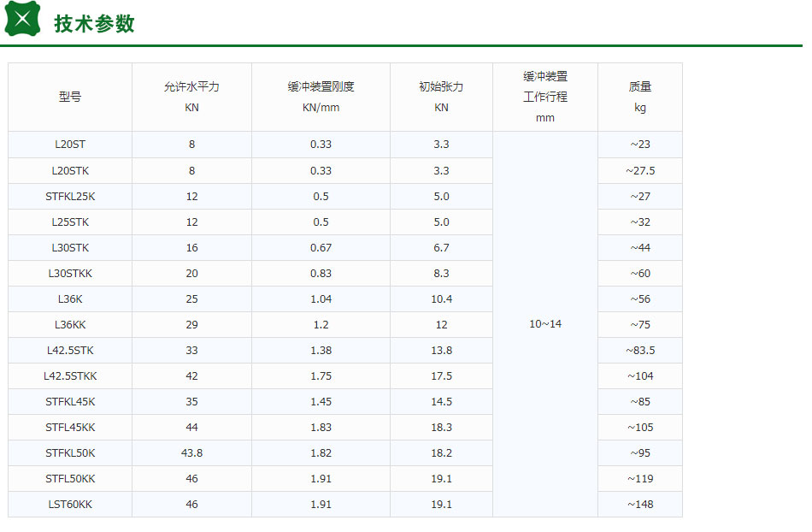
Task: Click the ~60 mass value
Action: coord(640,274)
